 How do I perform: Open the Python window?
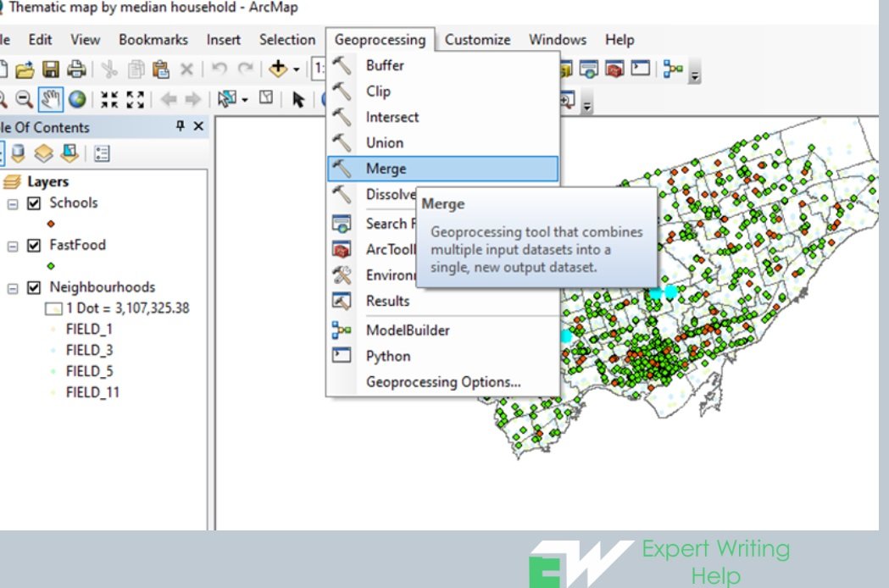coord(386,356)
